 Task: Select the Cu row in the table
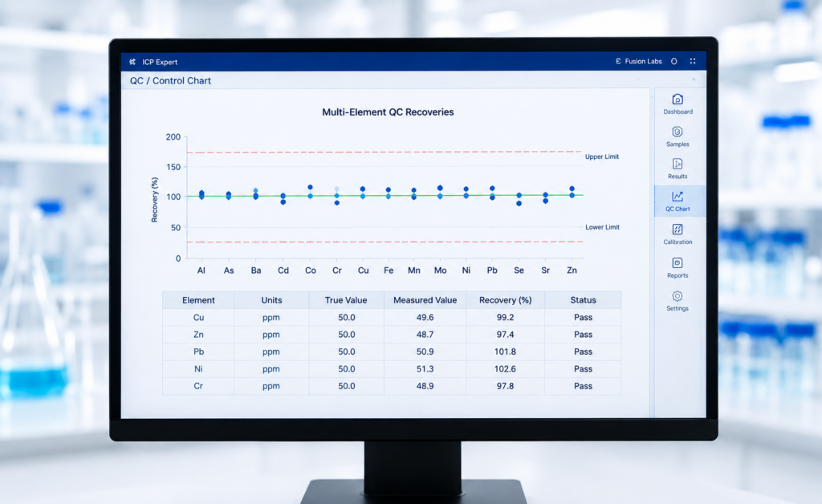pyautogui.click(x=392, y=318)
